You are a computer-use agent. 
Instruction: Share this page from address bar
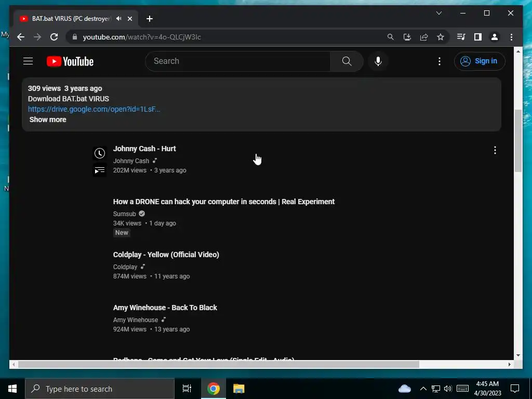(424, 37)
